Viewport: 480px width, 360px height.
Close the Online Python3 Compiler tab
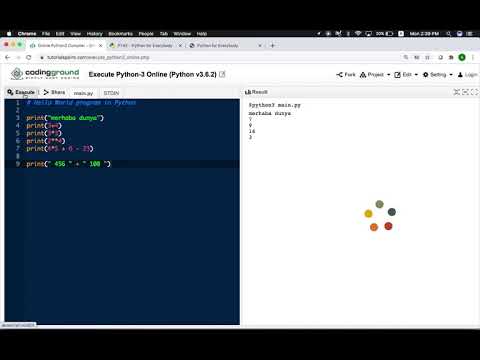tap(100, 45)
